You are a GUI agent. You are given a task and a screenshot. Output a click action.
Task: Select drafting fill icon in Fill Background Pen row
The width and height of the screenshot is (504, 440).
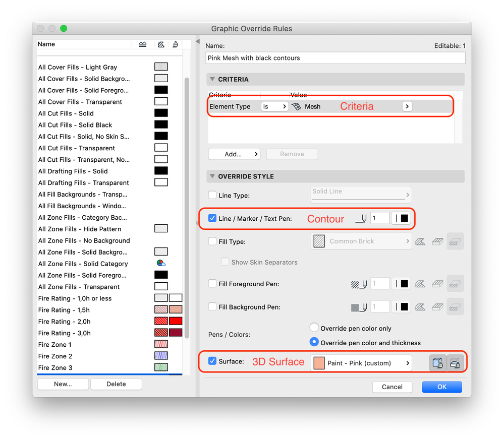click(420, 307)
